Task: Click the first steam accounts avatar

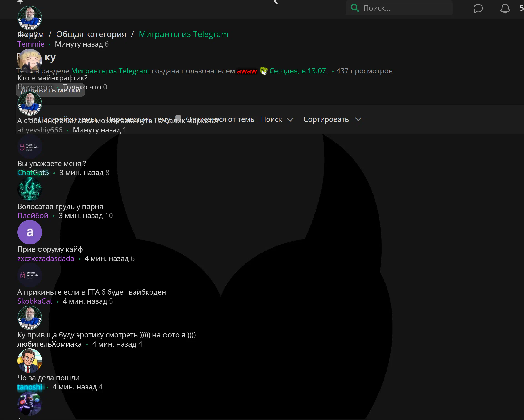Action: click(x=30, y=147)
